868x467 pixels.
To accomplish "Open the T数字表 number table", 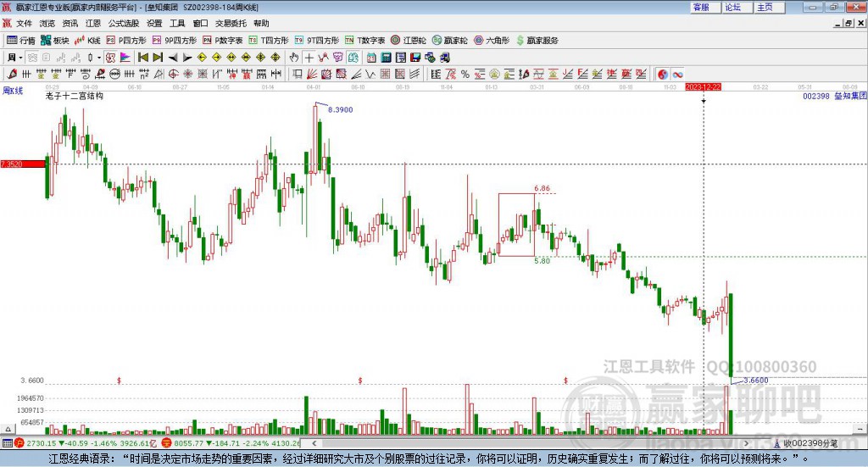I will [x=364, y=41].
